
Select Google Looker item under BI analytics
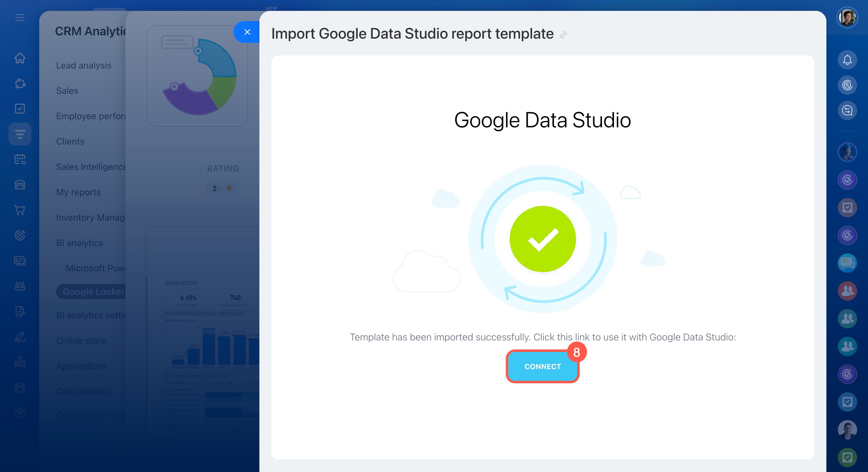pos(93,292)
